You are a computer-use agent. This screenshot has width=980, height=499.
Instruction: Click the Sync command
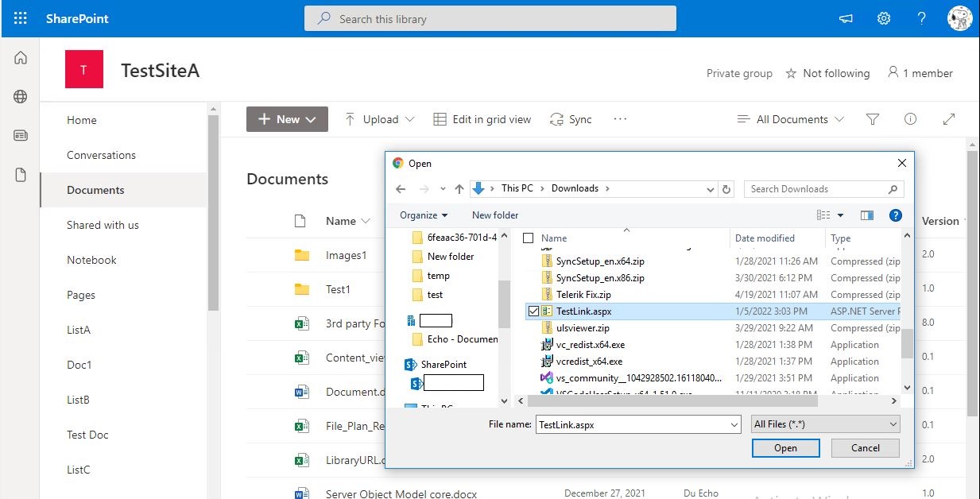(571, 119)
